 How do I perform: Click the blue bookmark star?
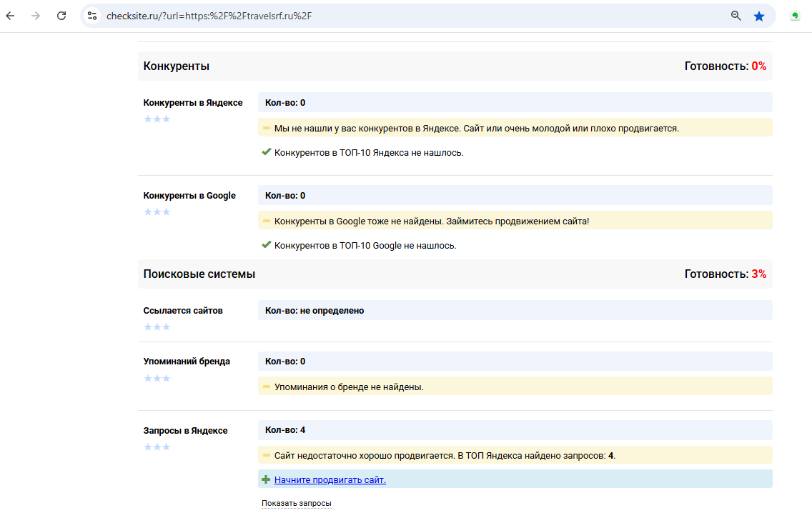[759, 16]
